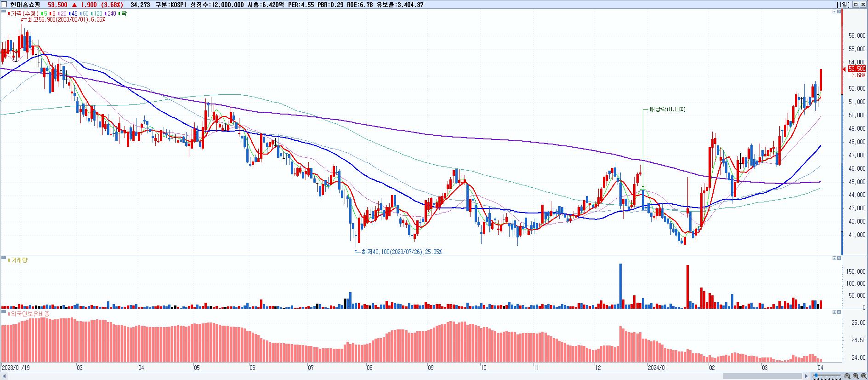Viewport: 868px width, 380px height.
Task: Click the ROE:6.78 value in header
Action: click(x=360, y=5)
